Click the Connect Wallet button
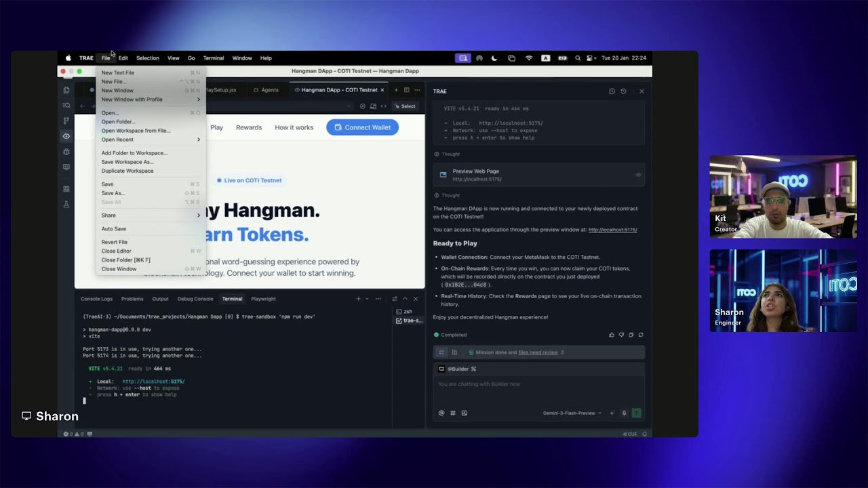868x488 pixels. [362, 127]
